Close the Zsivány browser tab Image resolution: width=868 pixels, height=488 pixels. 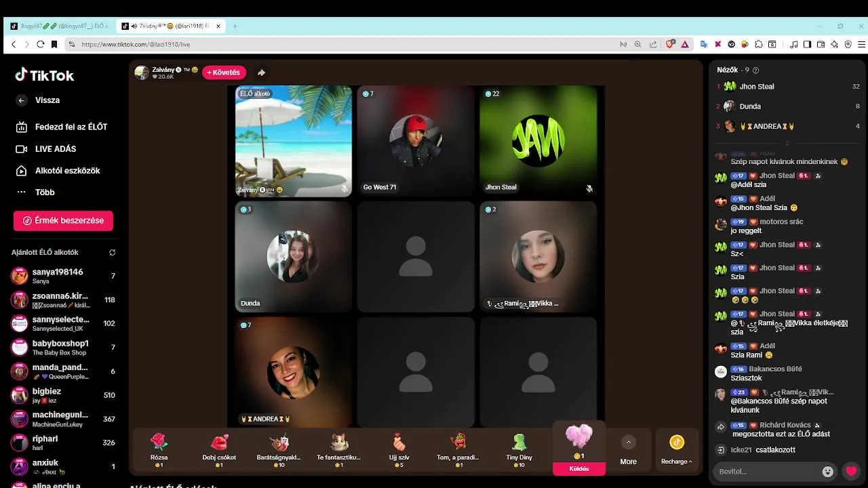[x=218, y=26]
